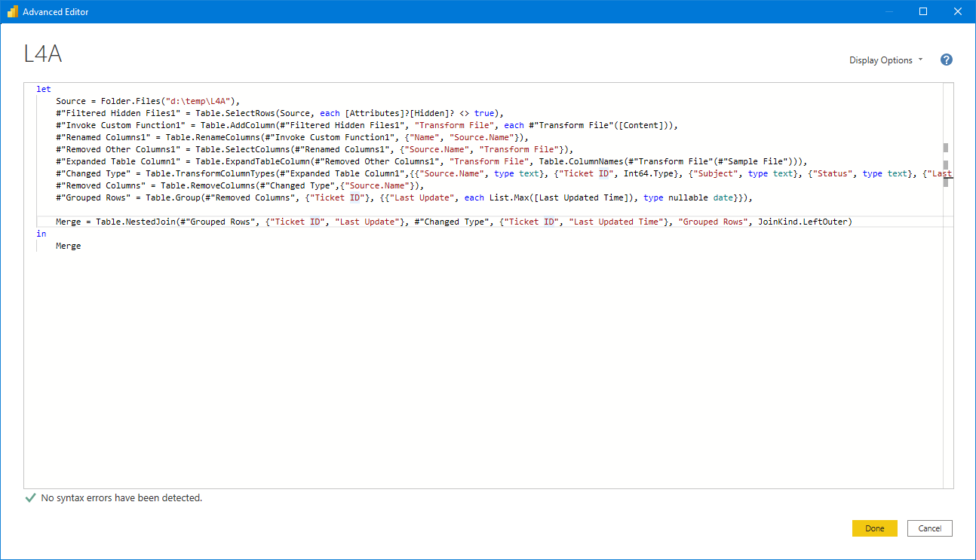Click the green syntax check mark icon
The image size is (976, 560).
(30, 498)
